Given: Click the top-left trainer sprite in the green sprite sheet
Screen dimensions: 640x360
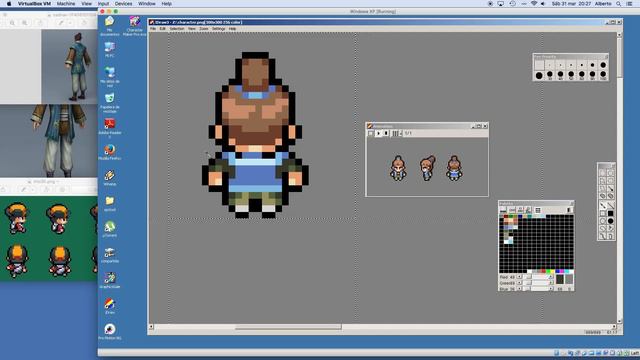Looking at the screenshot, I should click(x=16, y=219).
